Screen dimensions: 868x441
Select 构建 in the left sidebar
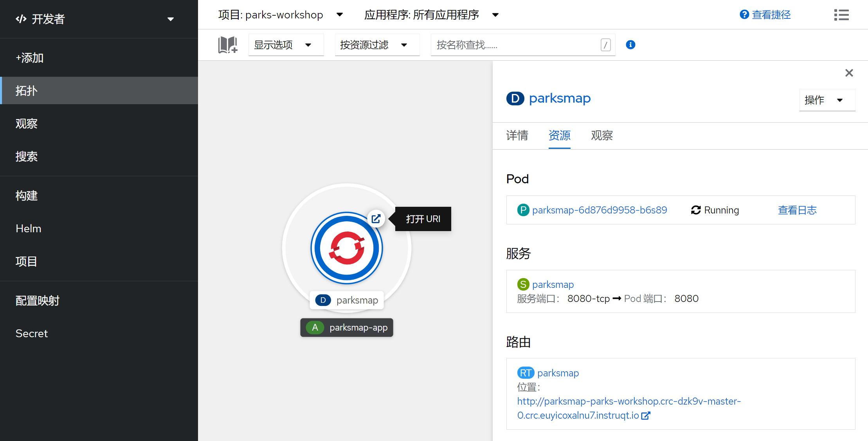pyautogui.click(x=26, y=195)
